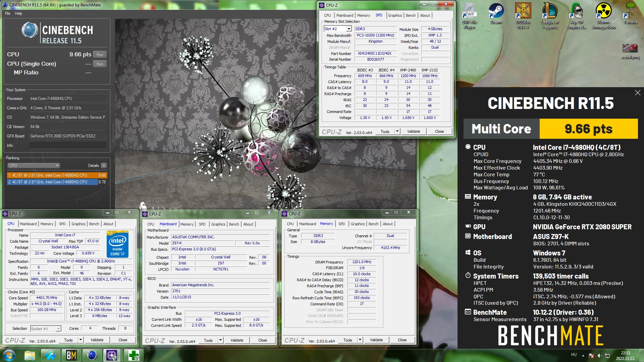Click the BenchMate 9.66 pts yellow score
The height and width of the screenshot is (362, 644).
[x=588, y=129]
